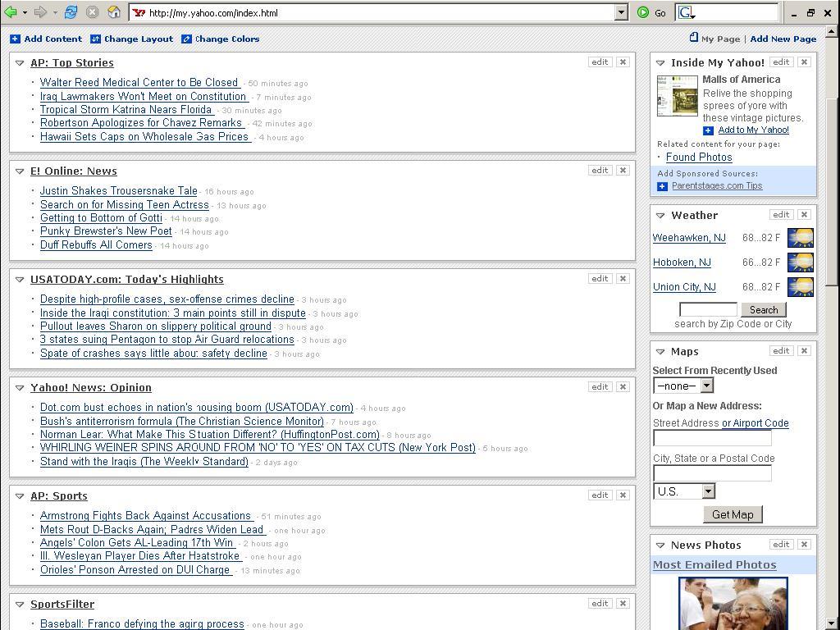
Task: Click the Hoboken, NJ weather icon
Action: pos(801,262)
